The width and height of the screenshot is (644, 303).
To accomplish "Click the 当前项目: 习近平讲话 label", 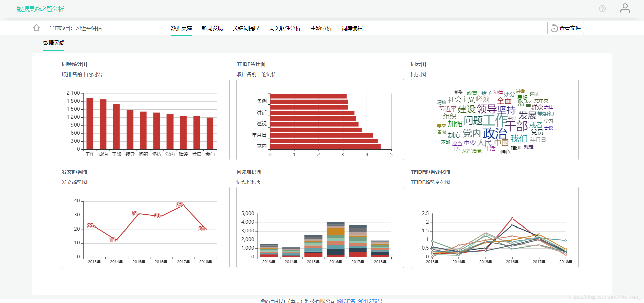I will point(76,28).
